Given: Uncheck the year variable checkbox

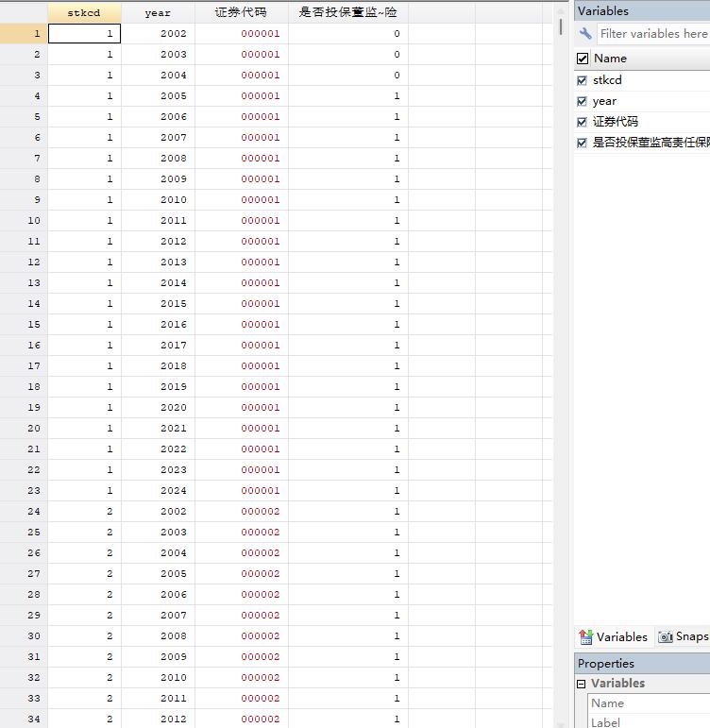Looking at the screenshot, I should click(x=582, y=101).
